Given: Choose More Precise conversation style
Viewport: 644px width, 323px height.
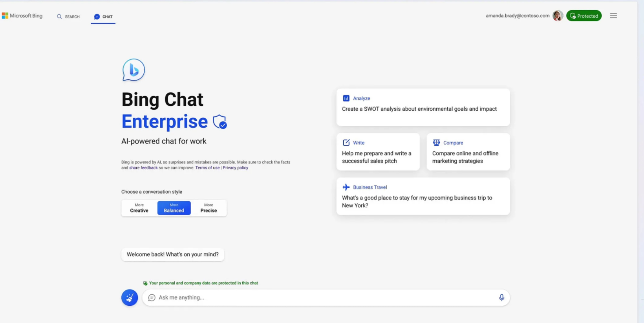Looking at the screenshot, I should (x=209, y=208).
